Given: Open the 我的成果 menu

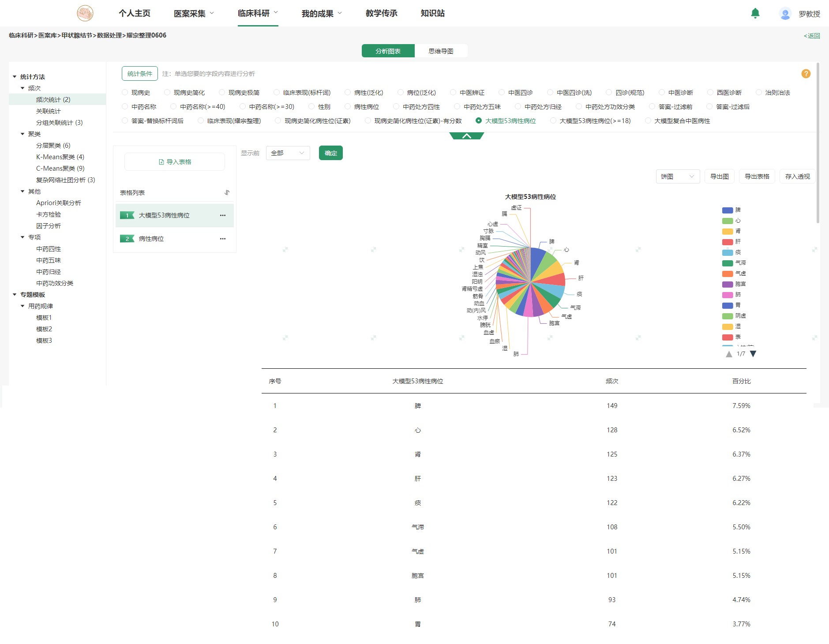Looking at the screenshot, I should (x=321, y=14).
